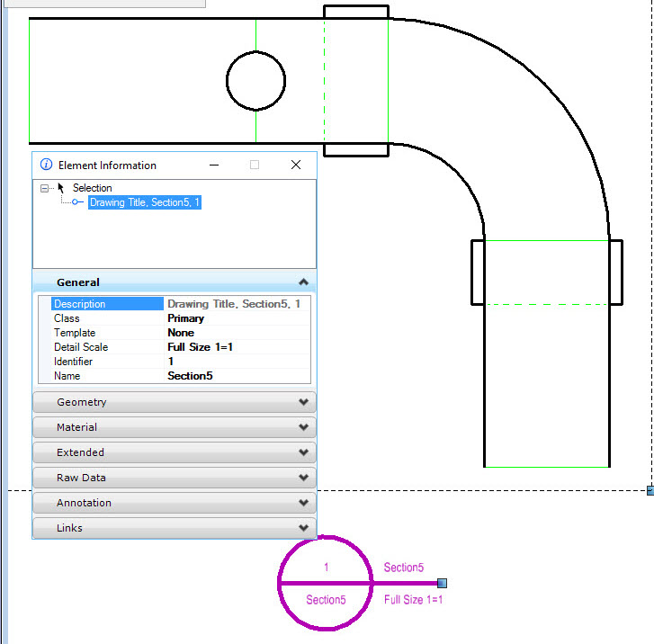The width and height of the screenshot is (654, 644).
Task: Click the Name property label
Action: tap(67, 376)
